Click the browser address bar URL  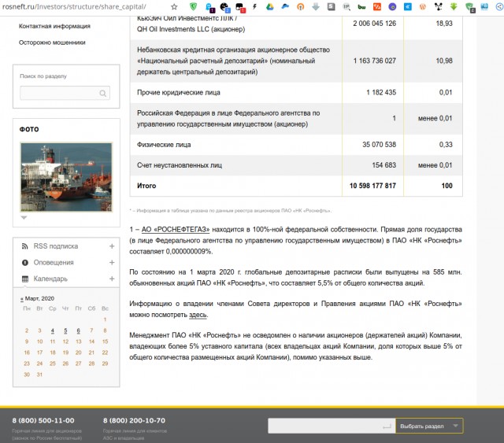74,6
